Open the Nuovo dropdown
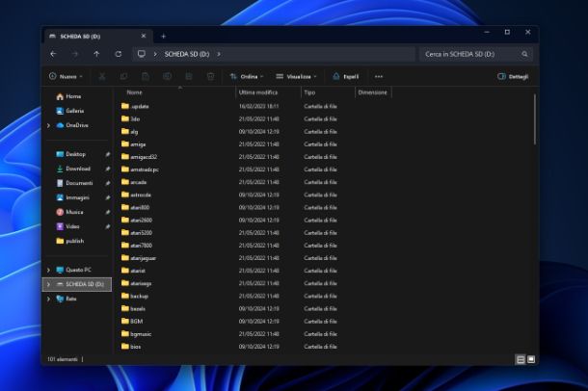 [x=66, y=76]
